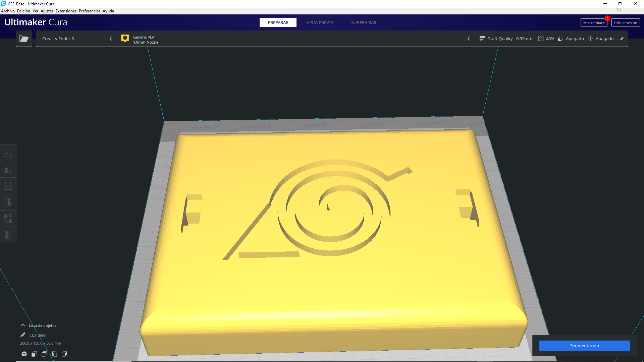
Task: Open the Marketplace button
Action: click(x=594, y=23)
